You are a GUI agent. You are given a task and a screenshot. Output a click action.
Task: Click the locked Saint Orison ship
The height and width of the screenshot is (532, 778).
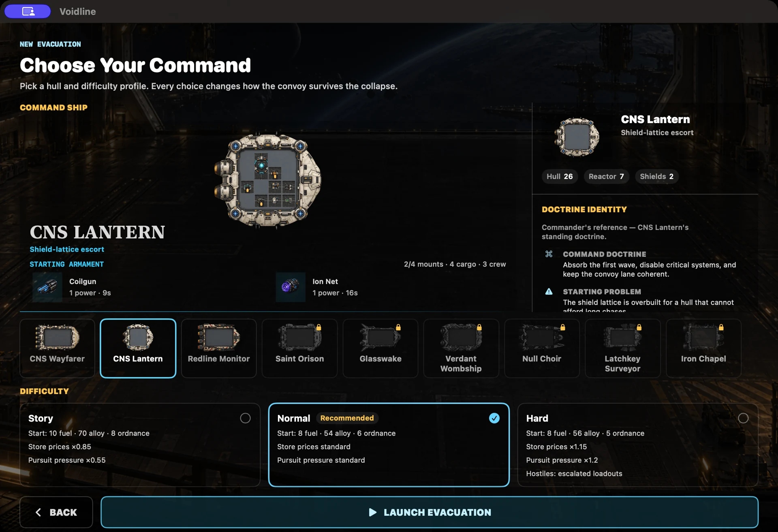pyautogui.click(x=299, y=348)
